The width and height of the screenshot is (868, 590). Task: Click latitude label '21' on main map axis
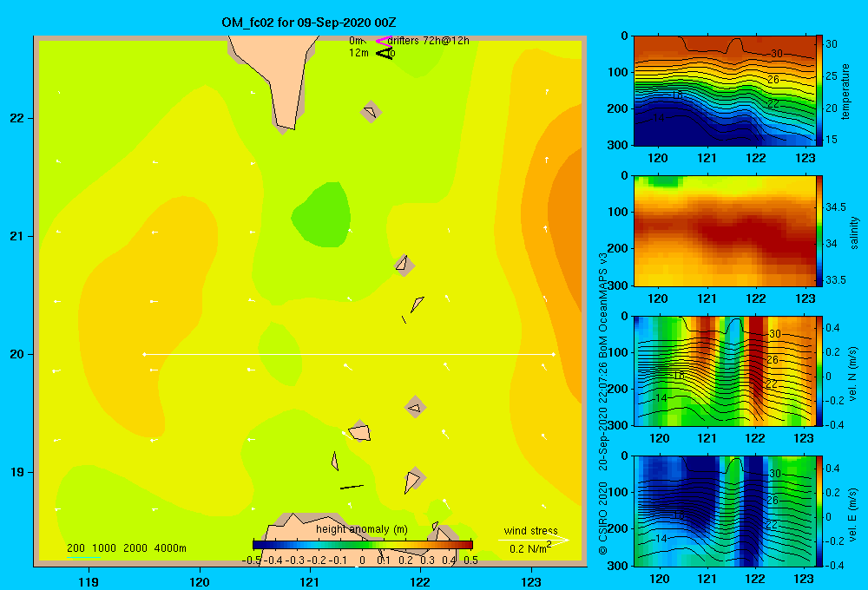[x=17, y=236]
